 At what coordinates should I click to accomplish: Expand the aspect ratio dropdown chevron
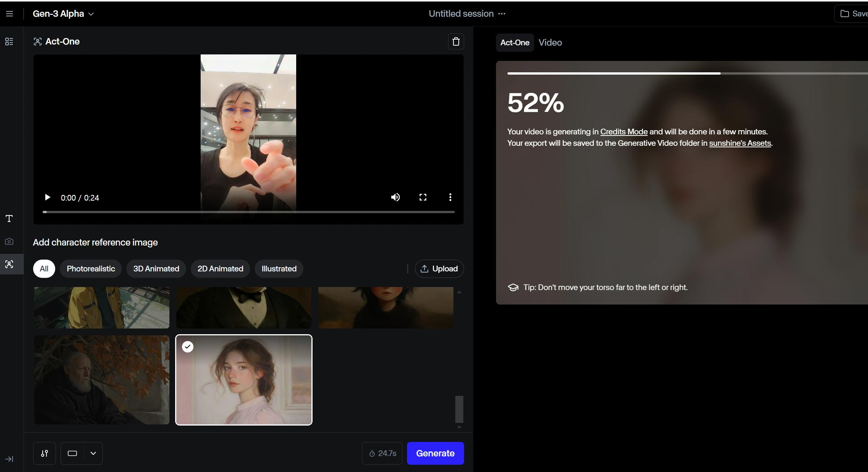coord(93,453)
